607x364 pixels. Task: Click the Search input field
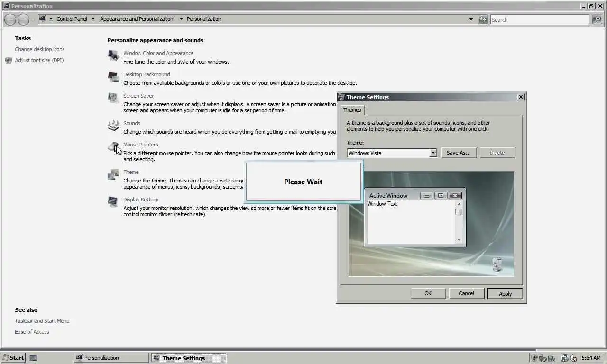[540, 19]
